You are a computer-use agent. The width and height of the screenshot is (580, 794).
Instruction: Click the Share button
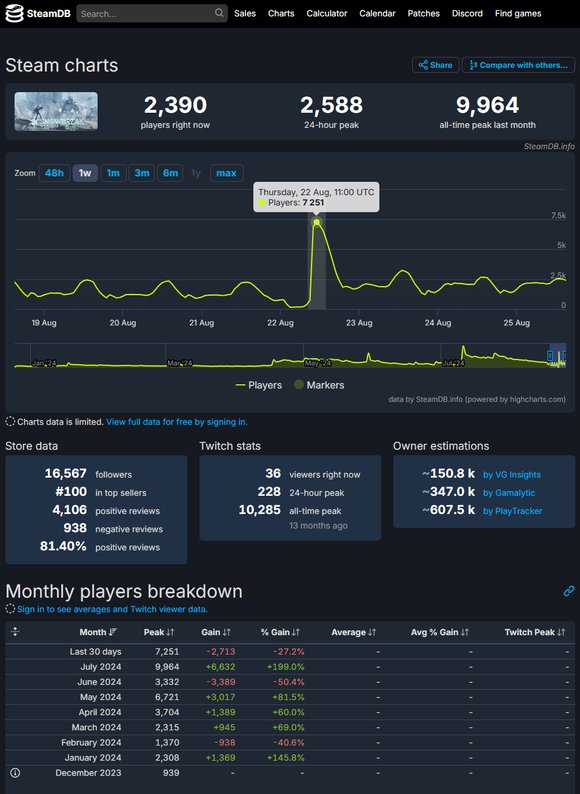pyautogui.click(x=436, y=65)
